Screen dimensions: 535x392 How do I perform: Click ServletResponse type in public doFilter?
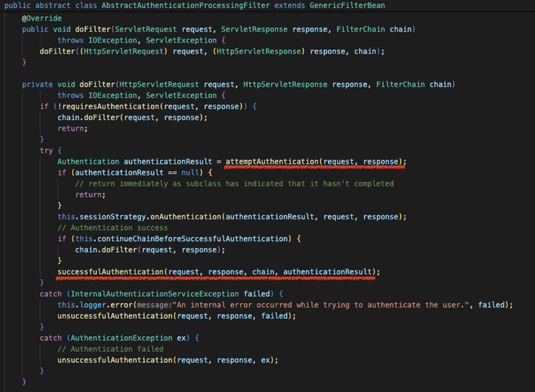254,29
